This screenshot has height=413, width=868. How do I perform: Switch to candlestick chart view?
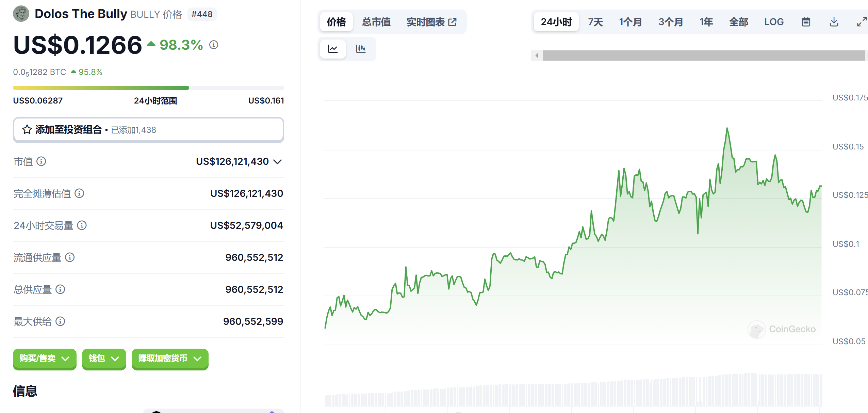pyautogui.click(x=361, y=49)
